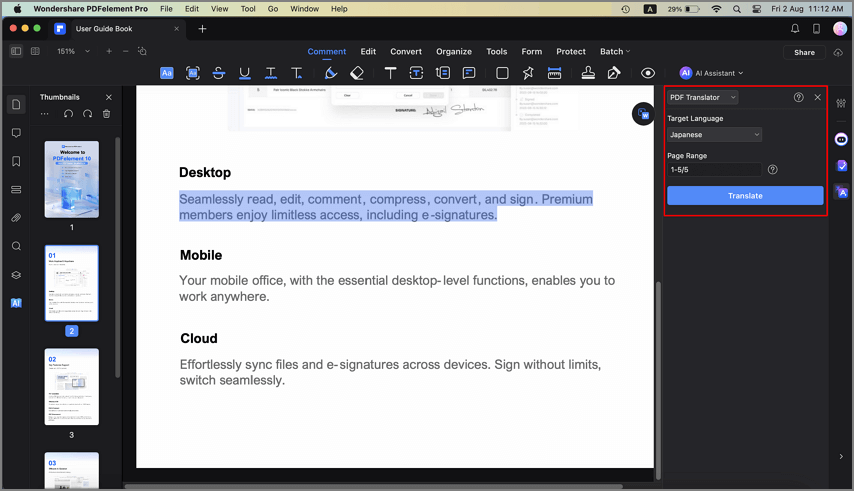The image size is (854, 491).
Task: Open a new tab with plus
Action: point(202,29)
